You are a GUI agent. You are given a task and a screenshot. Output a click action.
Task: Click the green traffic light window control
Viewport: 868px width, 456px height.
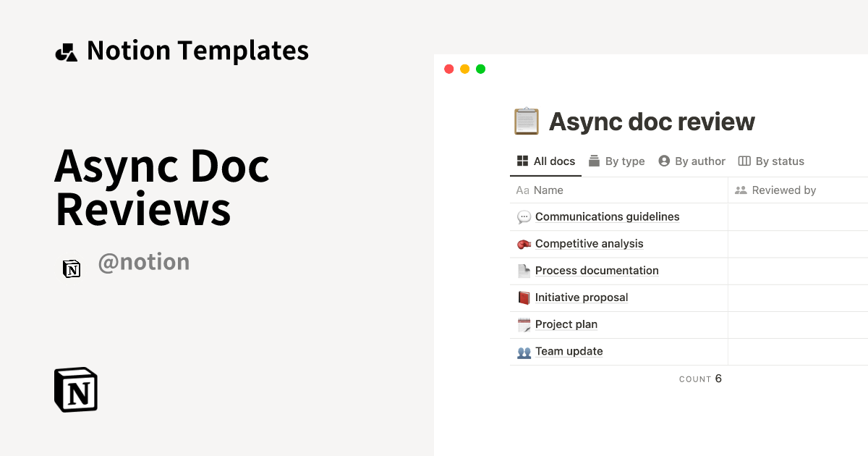coord(480,68)
